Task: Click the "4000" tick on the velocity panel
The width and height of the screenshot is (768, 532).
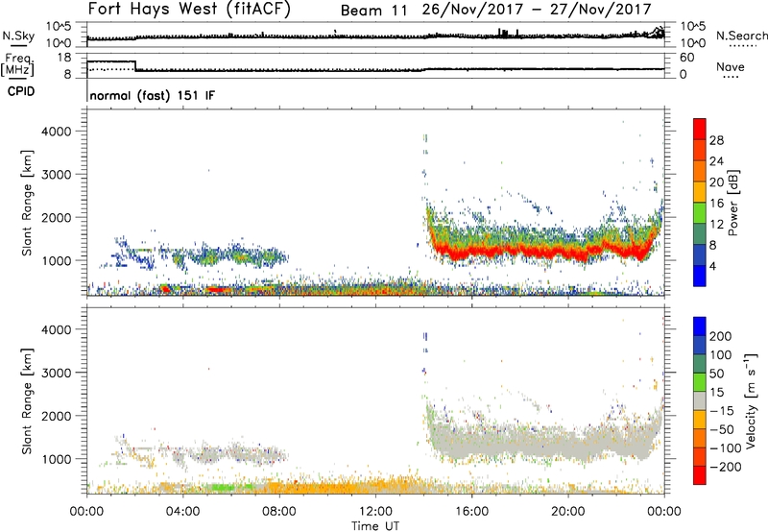Action: 56,329
